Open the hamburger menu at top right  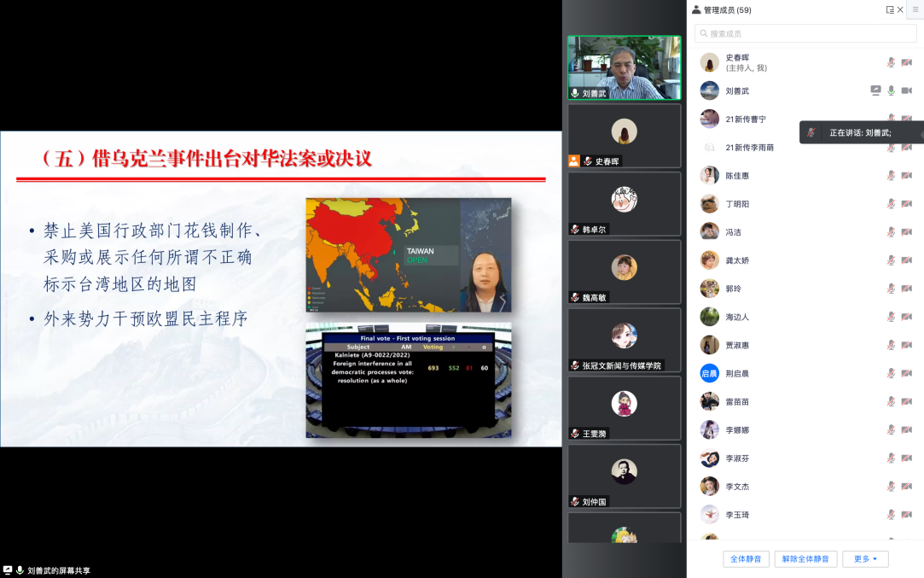[x=915, y=9]
